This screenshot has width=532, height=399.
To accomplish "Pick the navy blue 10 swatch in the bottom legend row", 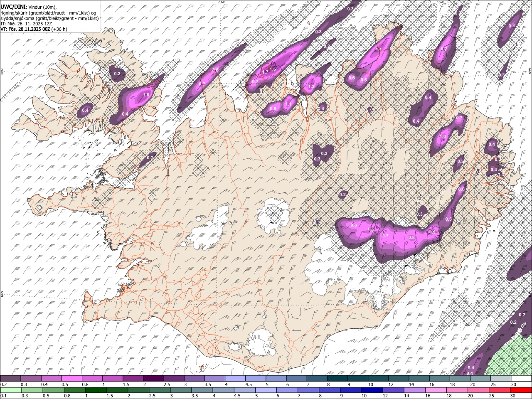I will pos(371,390).
